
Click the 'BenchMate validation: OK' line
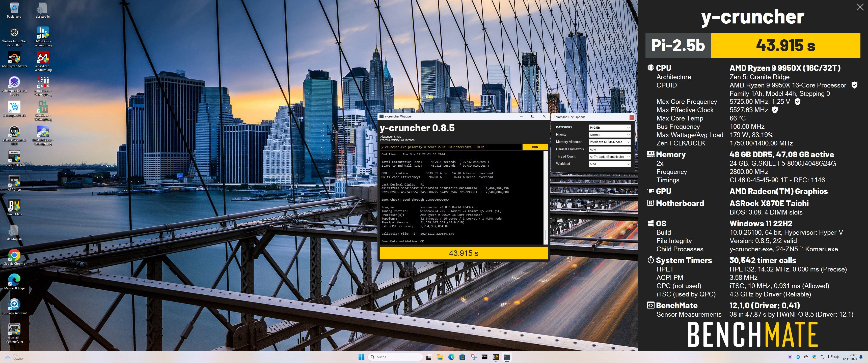(402, 241)
